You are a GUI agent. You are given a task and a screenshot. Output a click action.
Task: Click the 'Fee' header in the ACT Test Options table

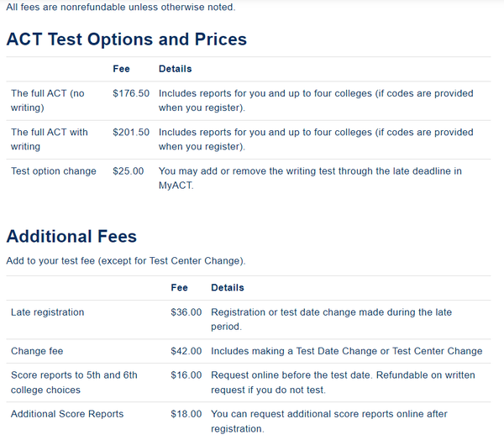[121, 69]
